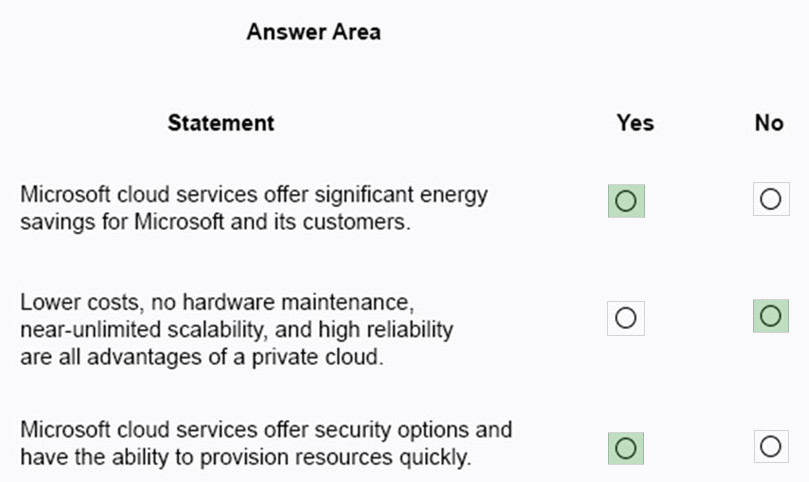Click the text 'Lower costs, no hardware maintenance'
Image resolution: width=809 pixels, height=482 pixels.
coord(216,301)
